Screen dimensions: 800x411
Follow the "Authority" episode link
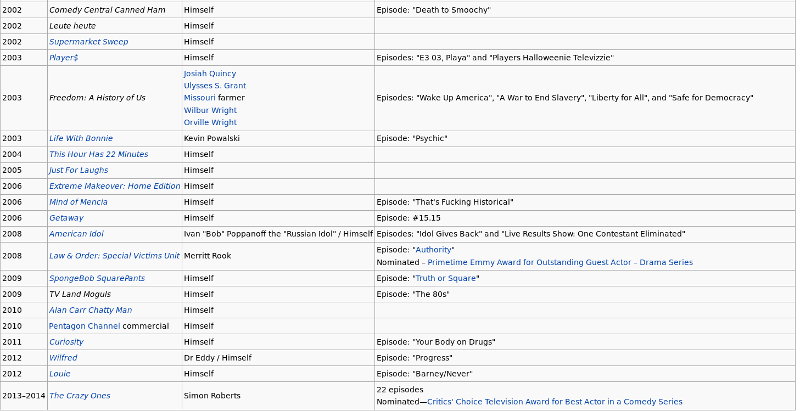point(433,250)
